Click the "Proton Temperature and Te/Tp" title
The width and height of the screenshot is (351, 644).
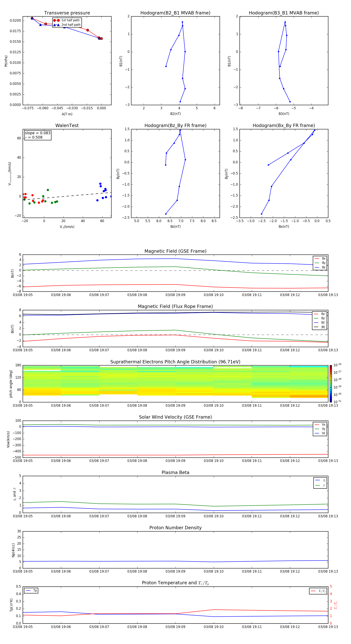click(x=175, y=583)
